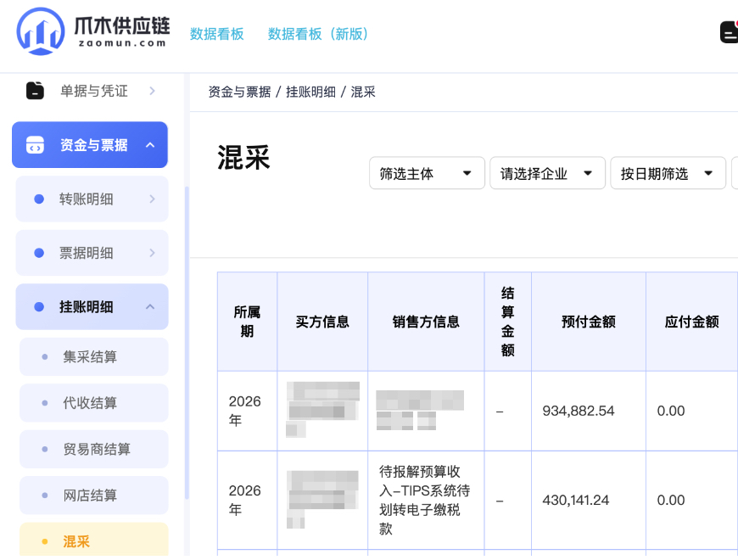Collapse the 资金与票据 section chevron

tap(150, 145)
